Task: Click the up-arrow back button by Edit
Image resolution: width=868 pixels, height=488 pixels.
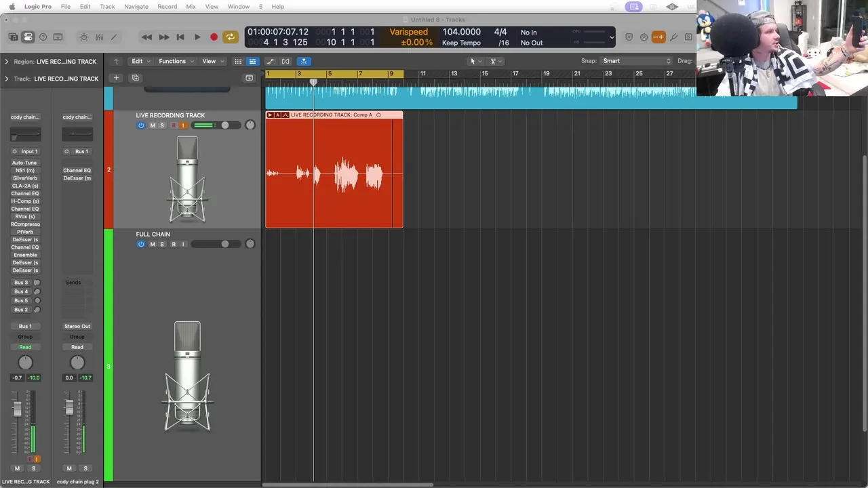Action: pos(116,61)
